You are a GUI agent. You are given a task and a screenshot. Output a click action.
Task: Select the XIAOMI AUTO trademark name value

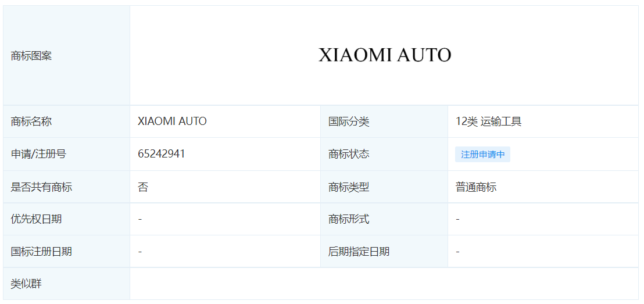coord(172,121)
